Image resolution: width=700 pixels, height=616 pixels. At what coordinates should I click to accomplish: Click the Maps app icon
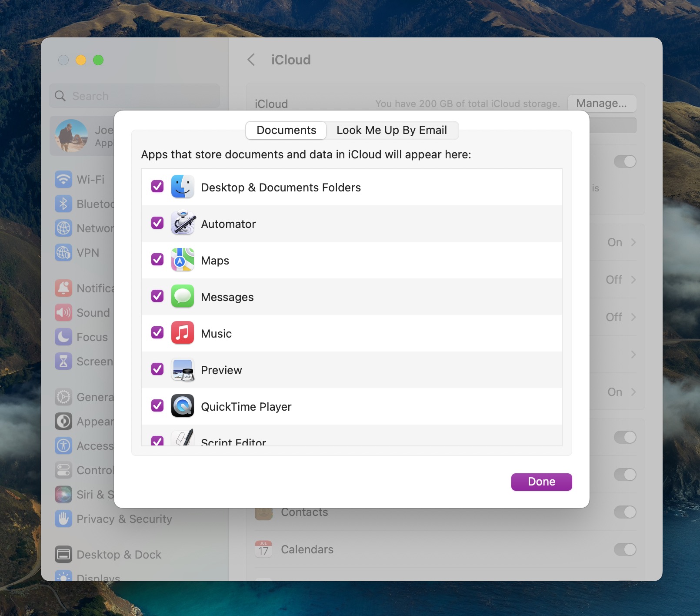click(183, 260)
